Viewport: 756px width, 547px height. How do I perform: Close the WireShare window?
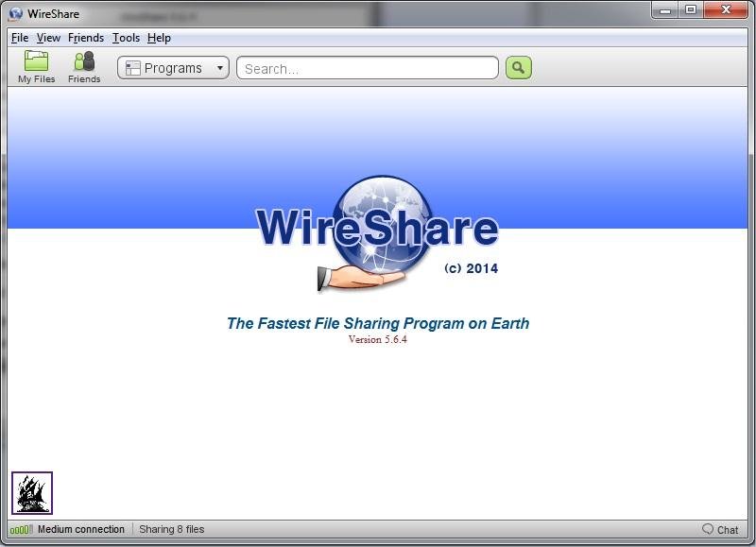(x=726, y=10)
